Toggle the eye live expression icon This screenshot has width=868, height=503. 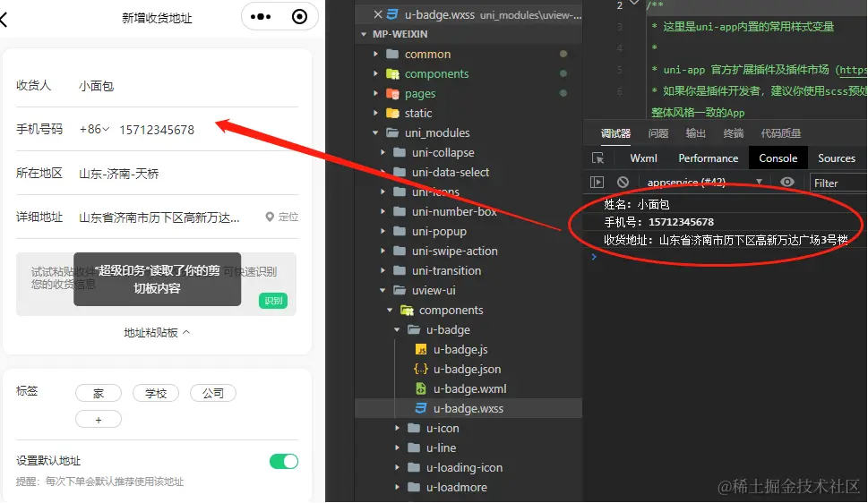[x=786, y=182]
